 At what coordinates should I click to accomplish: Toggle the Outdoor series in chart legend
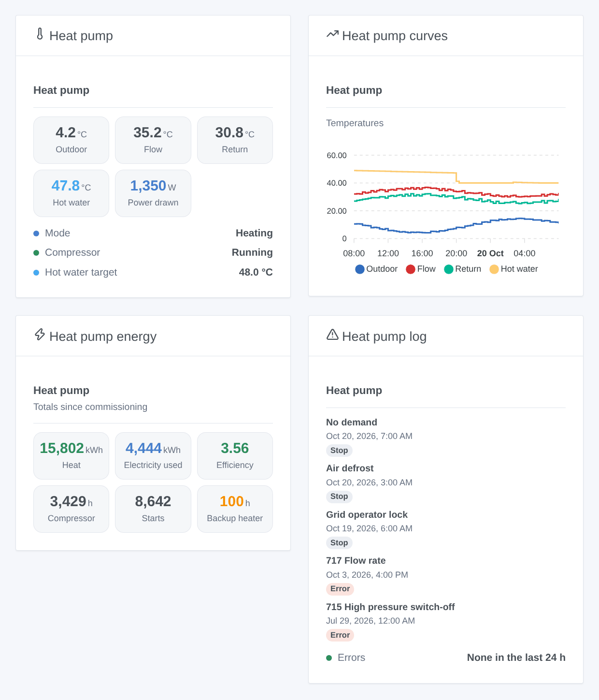coord(376,269)
